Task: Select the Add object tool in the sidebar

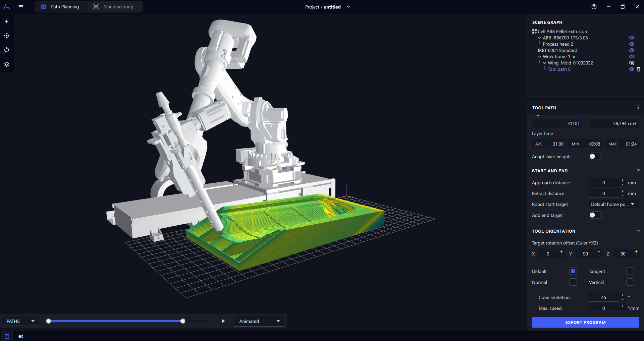Action: 6,21
